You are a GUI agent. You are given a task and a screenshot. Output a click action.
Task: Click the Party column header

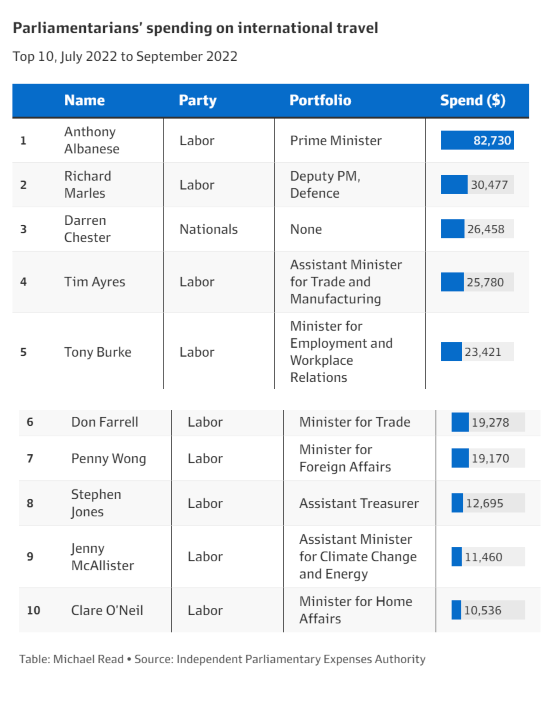pyautogui.click(x=198, y=100)
